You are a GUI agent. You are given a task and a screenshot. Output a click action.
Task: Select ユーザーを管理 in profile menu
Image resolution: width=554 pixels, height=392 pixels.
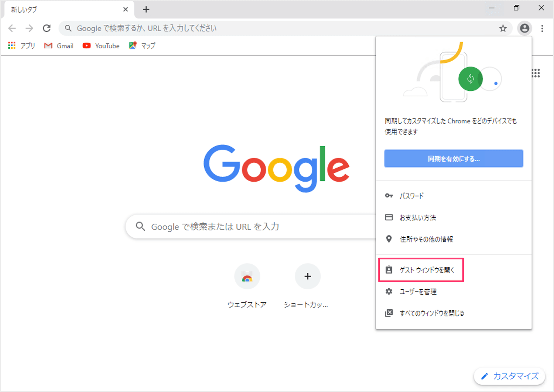(x=454, y=292)
